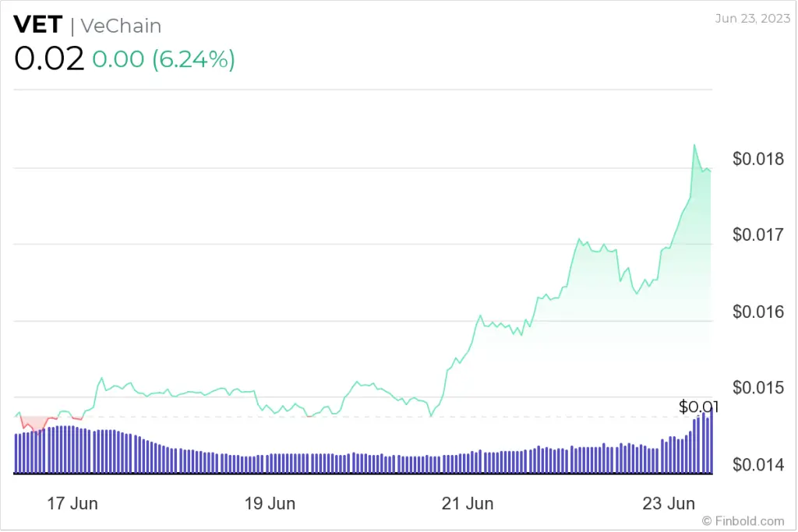Select the 17 Jun date marker
Screen dimensions: 798x532
click(x=72, y=504)
